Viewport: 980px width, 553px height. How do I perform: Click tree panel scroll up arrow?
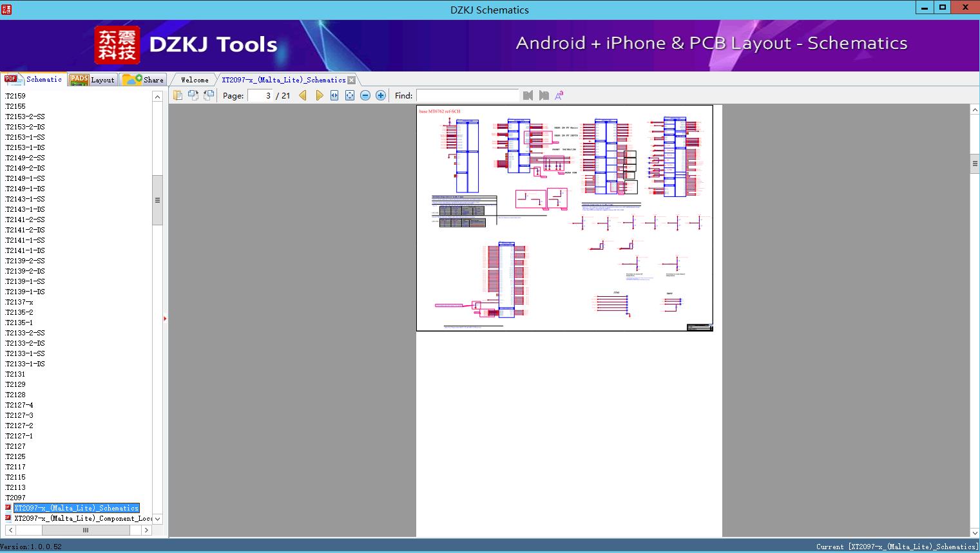coord(157,97)
